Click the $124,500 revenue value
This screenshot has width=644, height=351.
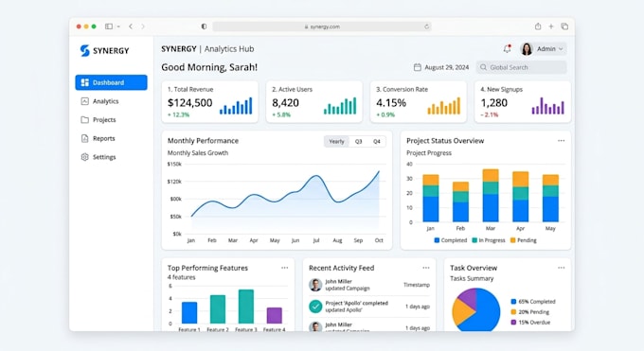coord(189,102)
